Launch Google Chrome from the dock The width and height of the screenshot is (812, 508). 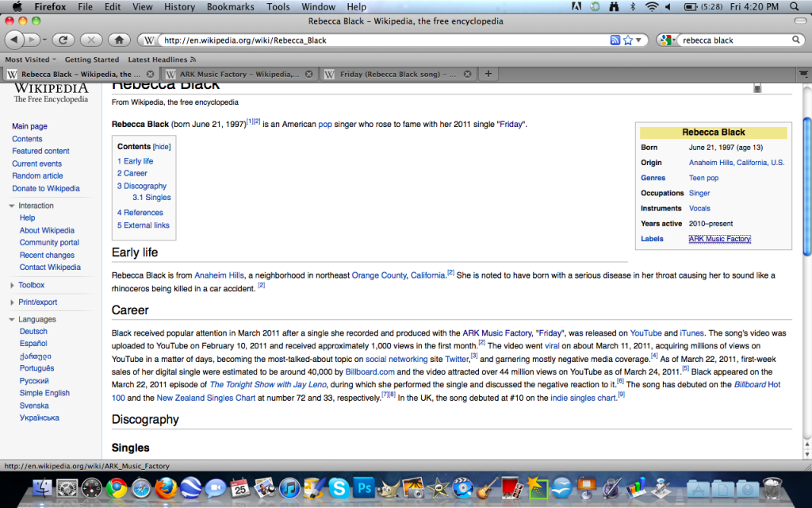pos(117,488)
